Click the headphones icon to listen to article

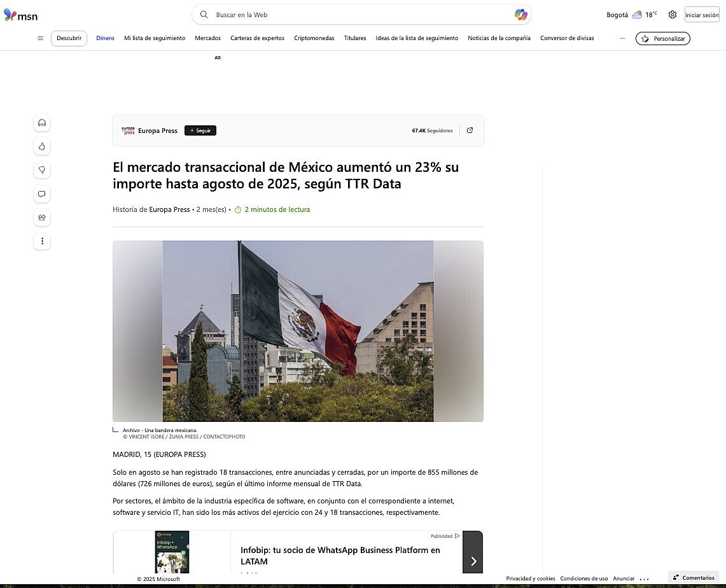[42, 123]
